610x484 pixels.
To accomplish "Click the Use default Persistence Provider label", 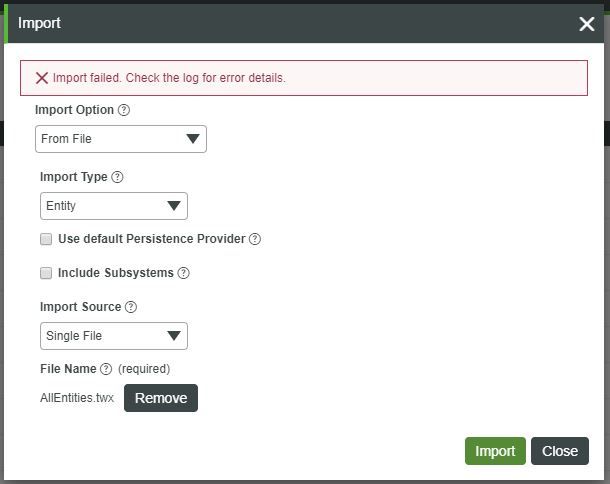I will (x=152, y=239).
